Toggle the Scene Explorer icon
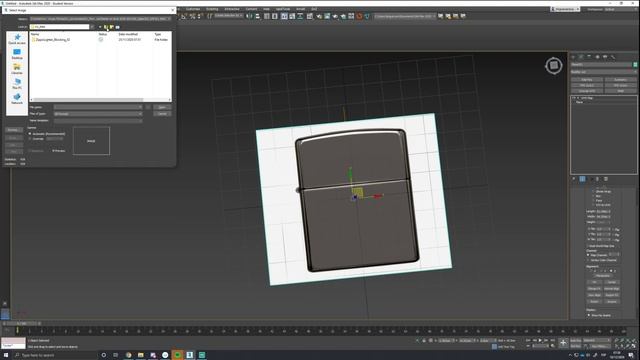Viewport: 640px width, 360px height. (x=267, y=16)
